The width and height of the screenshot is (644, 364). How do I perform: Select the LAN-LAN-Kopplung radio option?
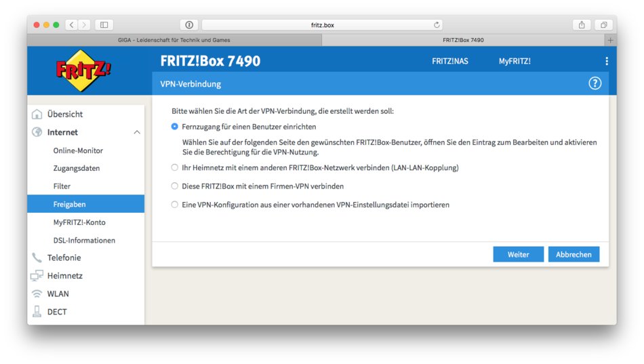[x=175, y=167]
